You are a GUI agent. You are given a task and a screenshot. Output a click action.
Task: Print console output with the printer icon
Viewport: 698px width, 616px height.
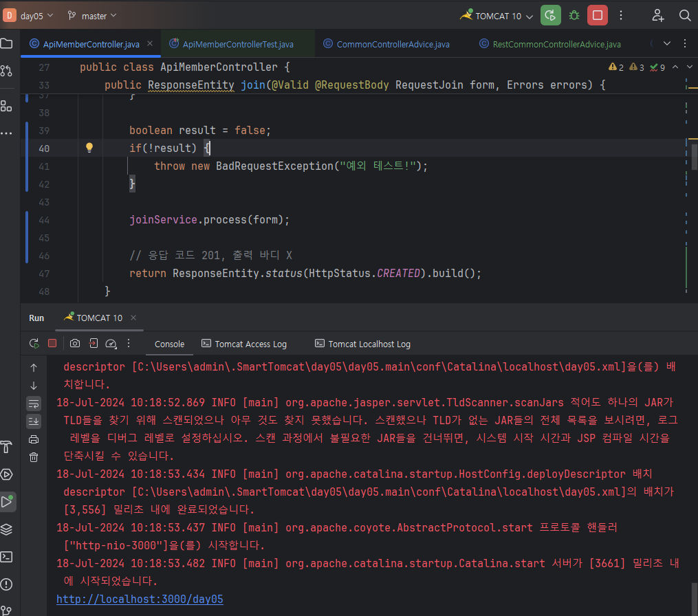click(34, 439)
